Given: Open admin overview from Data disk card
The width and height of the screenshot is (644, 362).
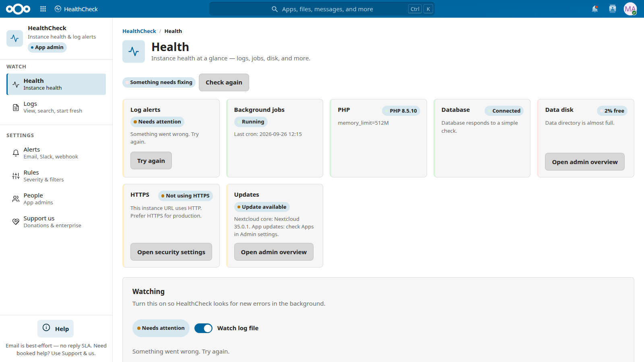Looking at the screenshot, I should point(585,162).
